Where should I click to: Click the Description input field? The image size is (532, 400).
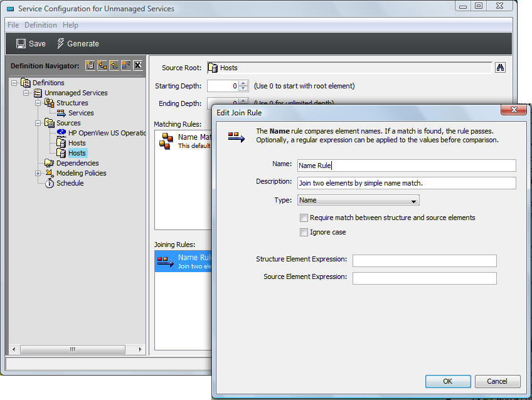(407, 183)
